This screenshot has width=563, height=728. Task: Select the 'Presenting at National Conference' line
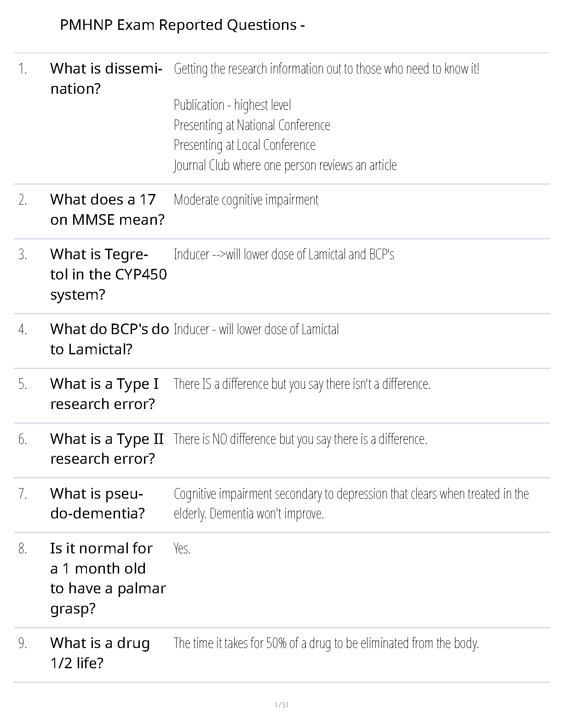252,125
